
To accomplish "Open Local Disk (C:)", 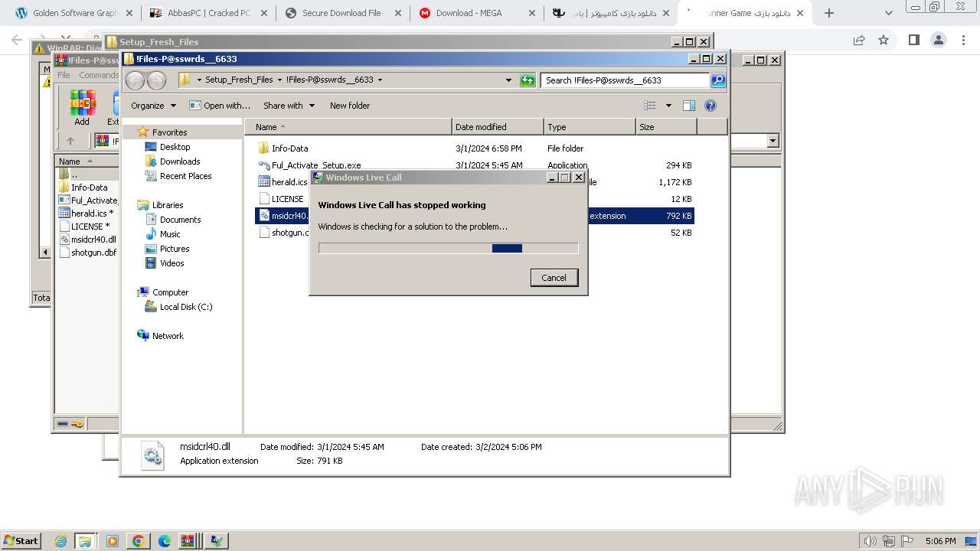I will coord(186,307).
